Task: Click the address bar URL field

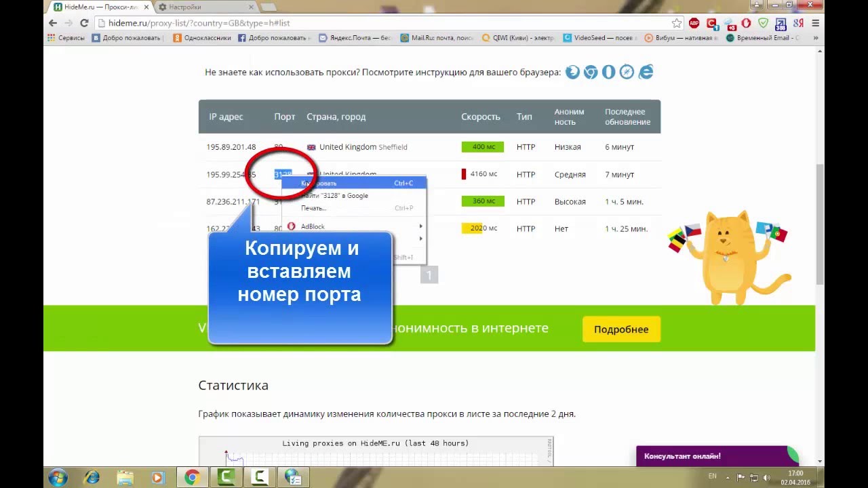Action: click(380, 23)
